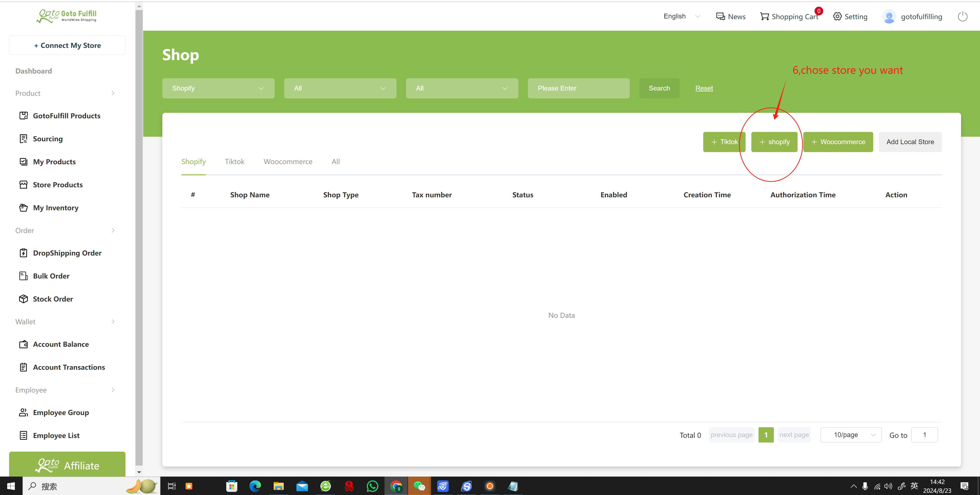This screenshot has width=980, height=495.
Task: Click the sidebar scroll down arrow
Action: point(139,472)
